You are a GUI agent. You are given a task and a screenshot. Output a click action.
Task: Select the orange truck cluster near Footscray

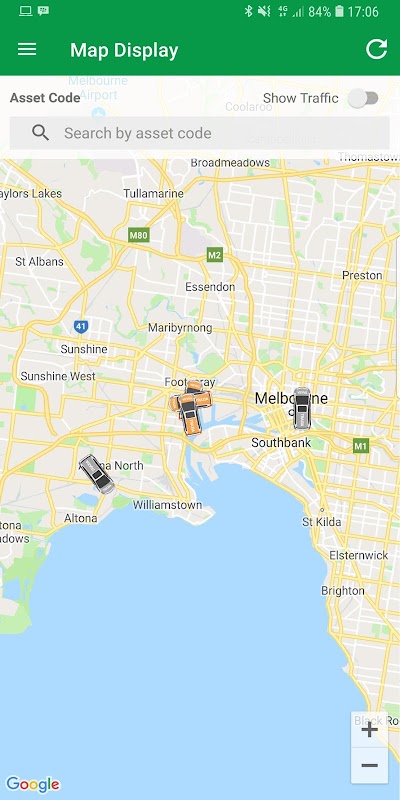pyautogui.click(x=190, y=407)
